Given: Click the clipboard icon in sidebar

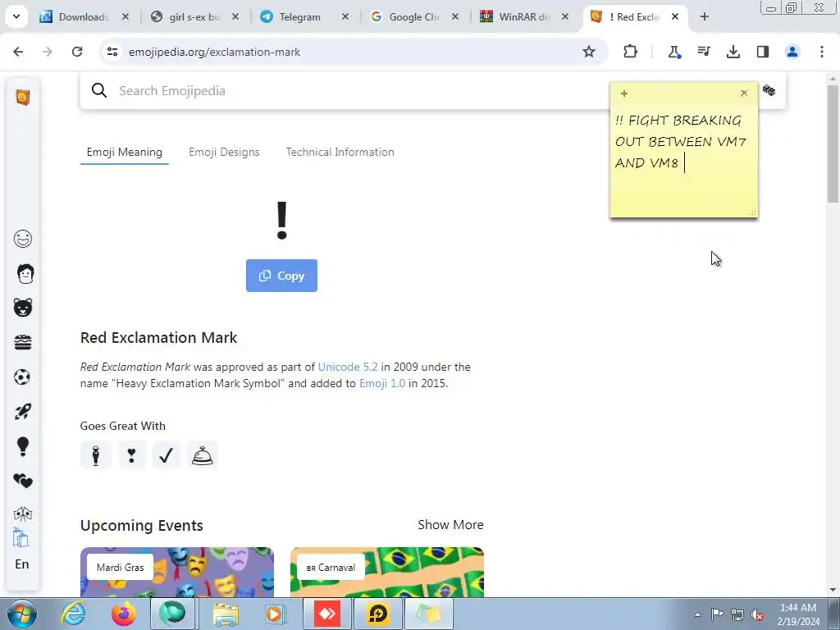Looking at the screenshot, I should (x=21, y=537).
